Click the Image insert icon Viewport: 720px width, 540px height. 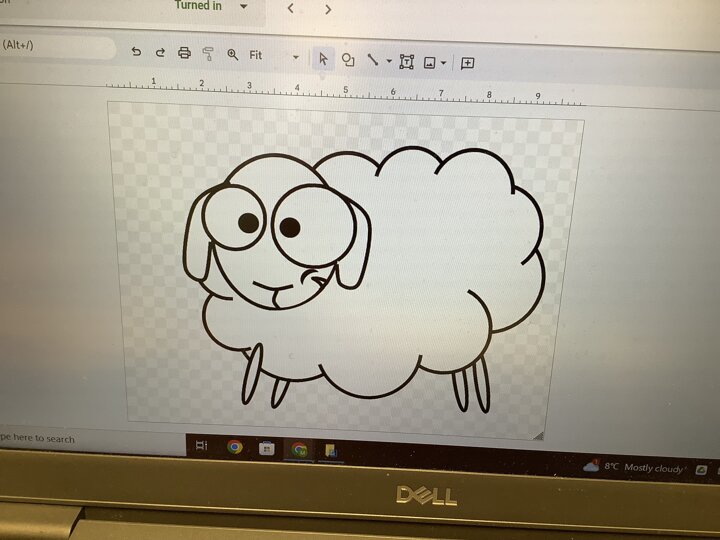click(x=430, y=62)
